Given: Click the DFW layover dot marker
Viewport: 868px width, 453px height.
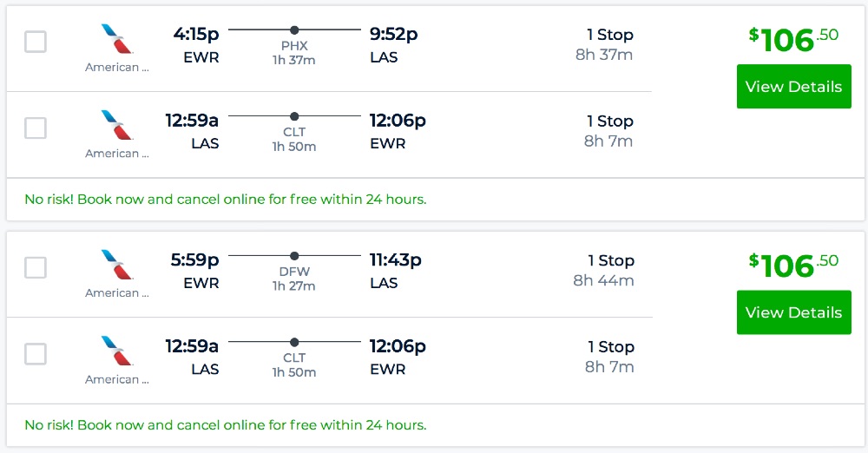Looking at the screenshot, I should point(294,255).
